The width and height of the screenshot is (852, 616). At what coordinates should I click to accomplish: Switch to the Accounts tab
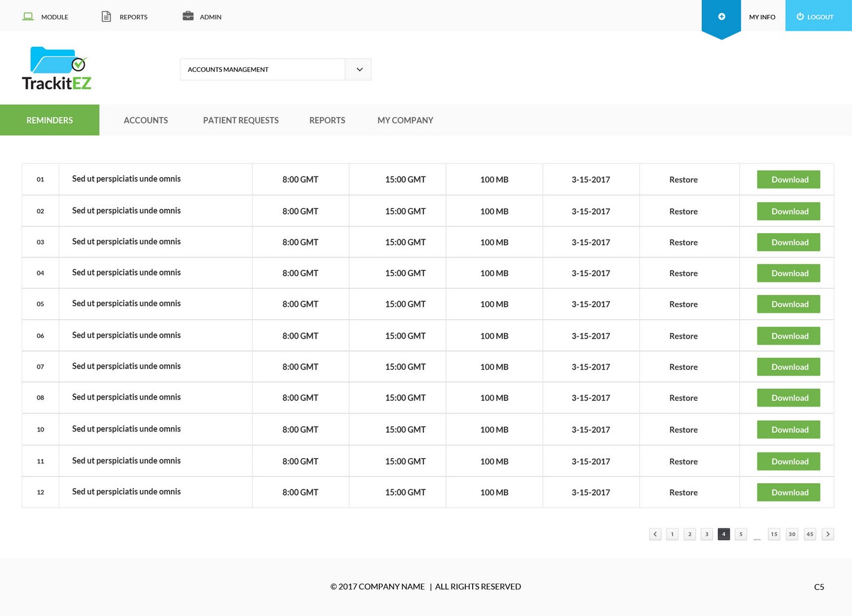pos(145,120)
